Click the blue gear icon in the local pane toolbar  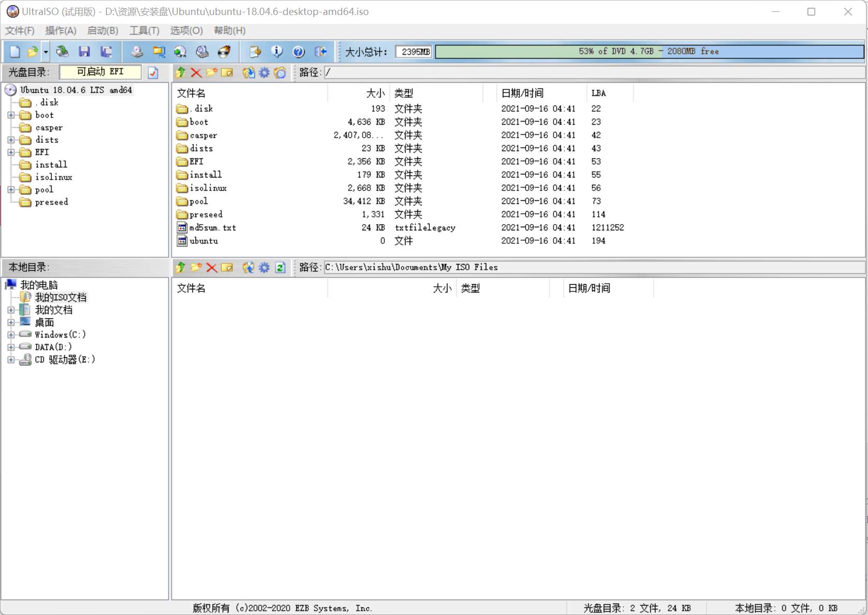[x=264, y=267]
